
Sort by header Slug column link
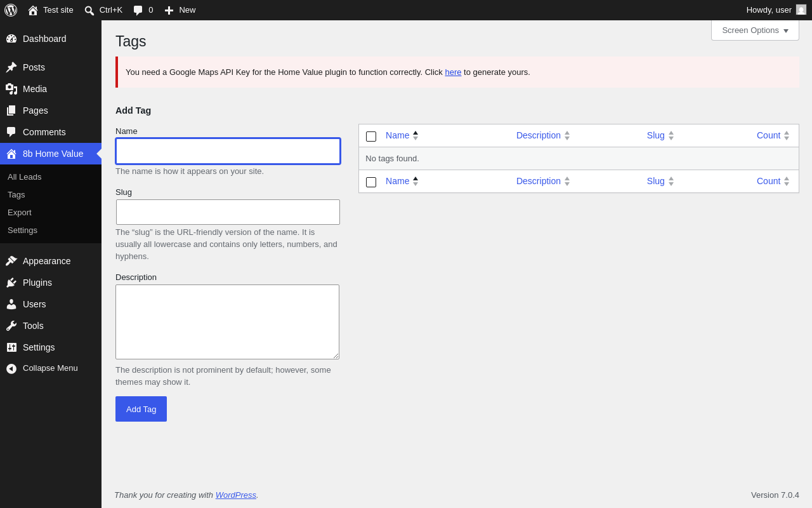click(656, 135)
